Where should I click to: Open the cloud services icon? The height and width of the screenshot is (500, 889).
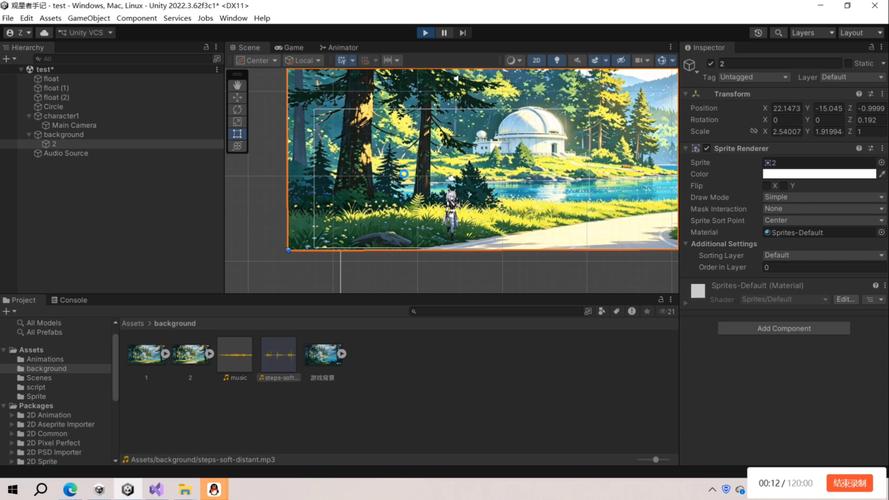point(44,33)
